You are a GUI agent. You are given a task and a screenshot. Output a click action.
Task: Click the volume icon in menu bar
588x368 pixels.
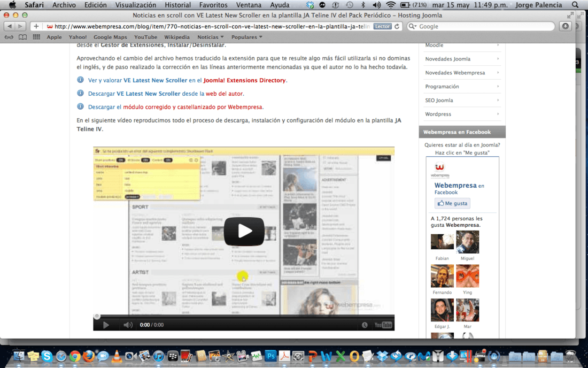(x=376, y=5)
